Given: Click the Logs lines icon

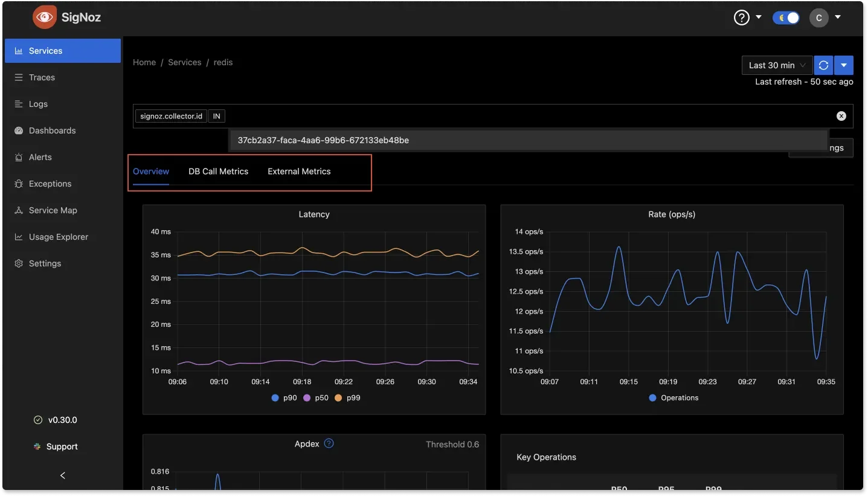Looking at the screenshot, I should [19, 104].
